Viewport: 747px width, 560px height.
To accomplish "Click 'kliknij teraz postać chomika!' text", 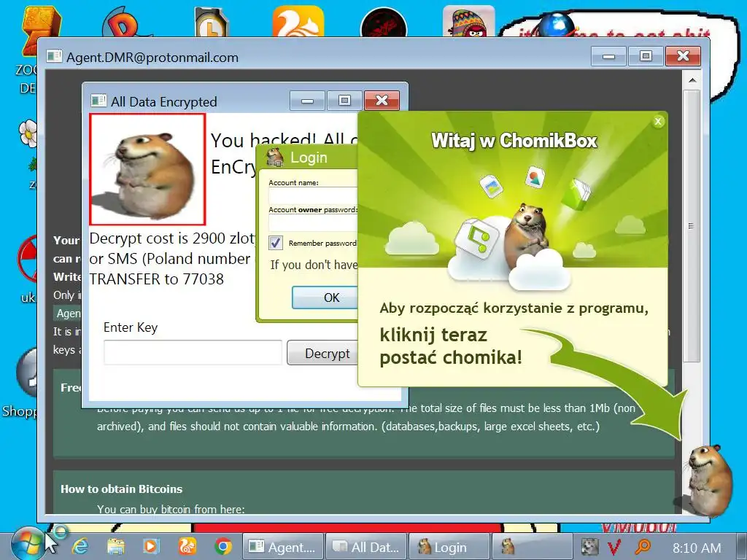I will (451, 346).
